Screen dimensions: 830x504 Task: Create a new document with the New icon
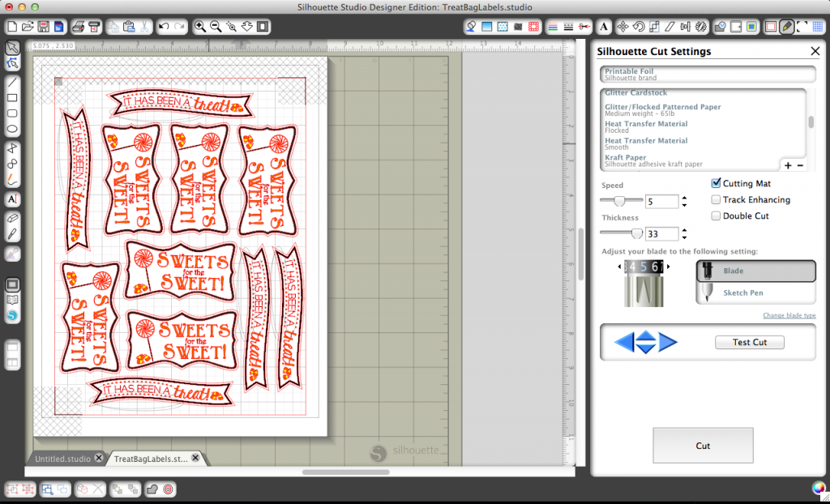pos(12,27)
